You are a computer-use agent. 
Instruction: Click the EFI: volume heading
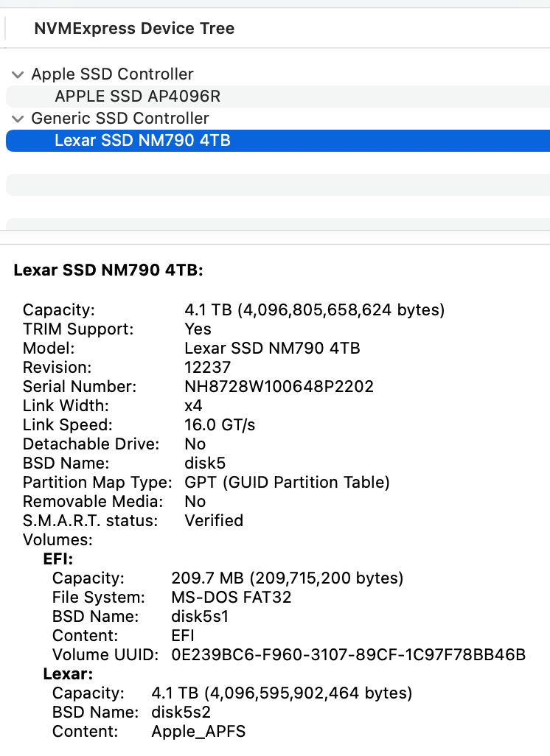coord(58,559)
